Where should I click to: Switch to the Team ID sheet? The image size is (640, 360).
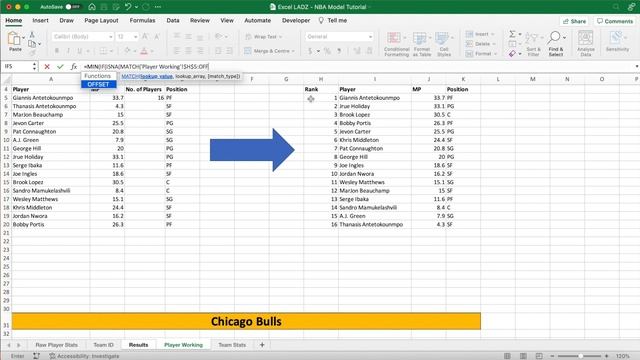(x=103, y=345)
